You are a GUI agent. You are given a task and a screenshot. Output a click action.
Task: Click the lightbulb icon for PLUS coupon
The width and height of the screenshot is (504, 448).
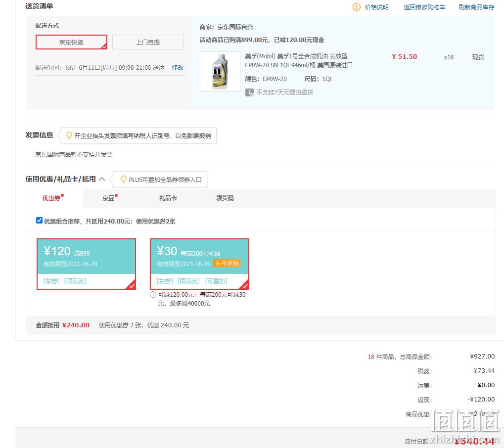(124, 179)
